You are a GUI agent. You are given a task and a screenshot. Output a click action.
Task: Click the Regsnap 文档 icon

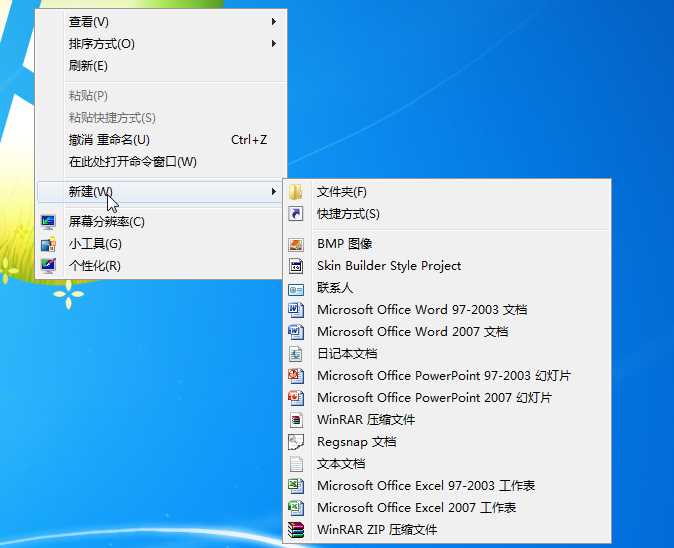(296, 442)
